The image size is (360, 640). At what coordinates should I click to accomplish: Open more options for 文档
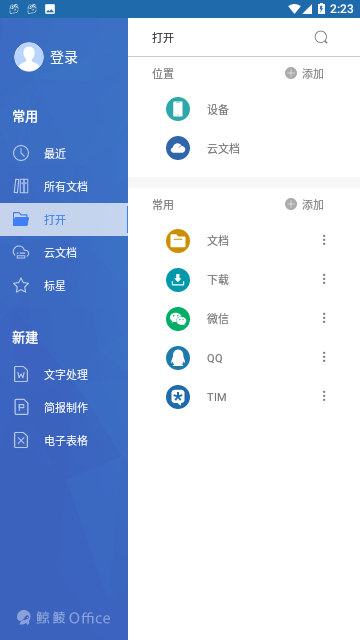pos(324,240)
